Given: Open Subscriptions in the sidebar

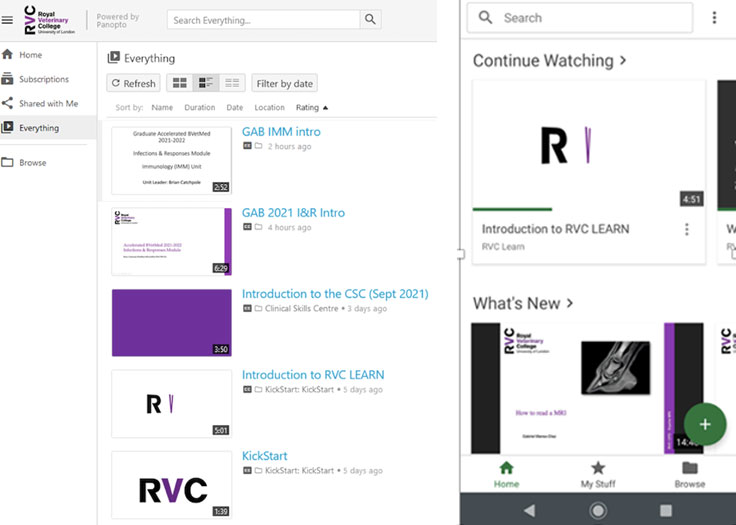Looking at the screenshot, I should pyautogui.click(x=44, y=79).
